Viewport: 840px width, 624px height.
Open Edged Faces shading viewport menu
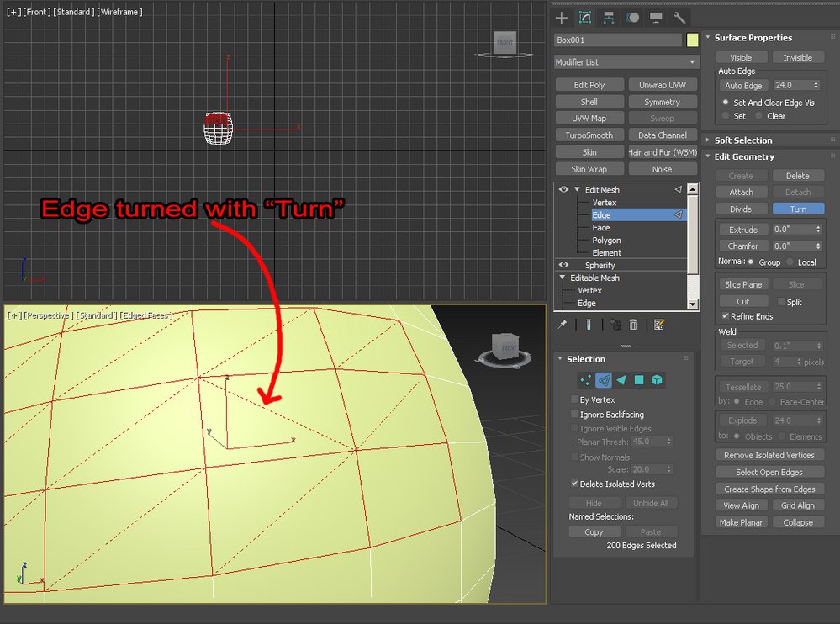coord(145,315)
